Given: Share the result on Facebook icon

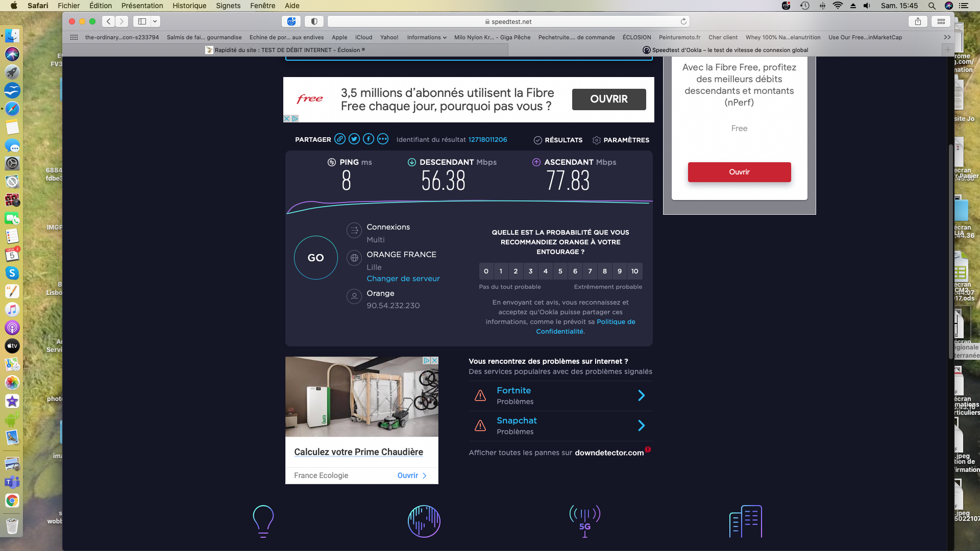Looking at the screenshot, I should [x=369, y=139].
